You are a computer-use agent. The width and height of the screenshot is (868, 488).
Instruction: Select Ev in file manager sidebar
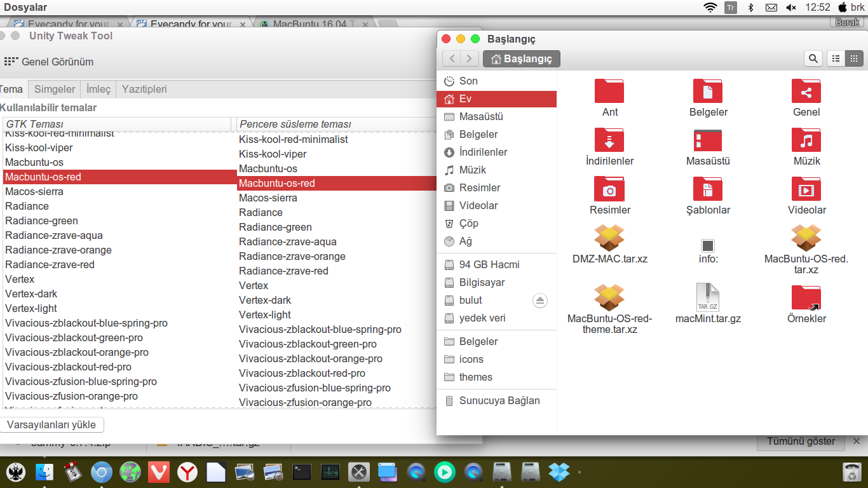click(x=496, y=98)
